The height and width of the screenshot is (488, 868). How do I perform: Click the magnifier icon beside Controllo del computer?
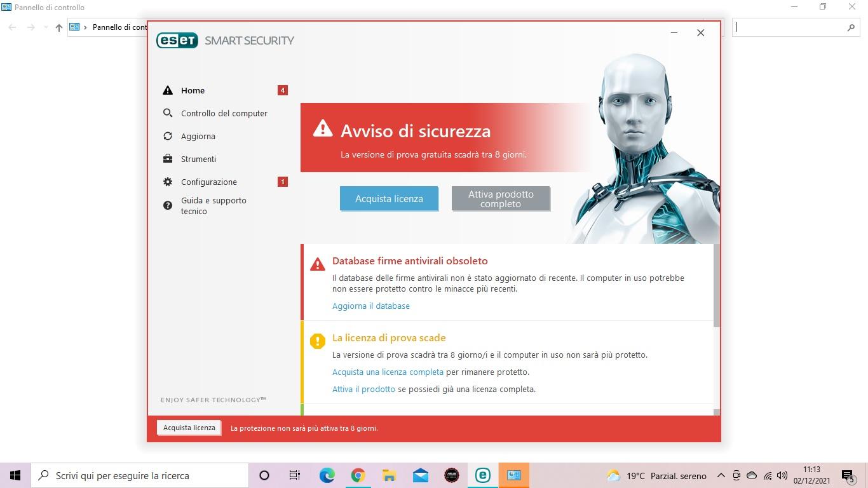point(168,113)
